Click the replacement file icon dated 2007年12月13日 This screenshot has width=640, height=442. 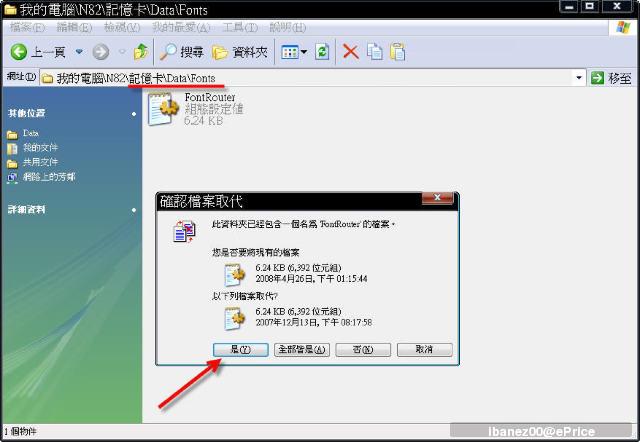[x=234, y=318]
